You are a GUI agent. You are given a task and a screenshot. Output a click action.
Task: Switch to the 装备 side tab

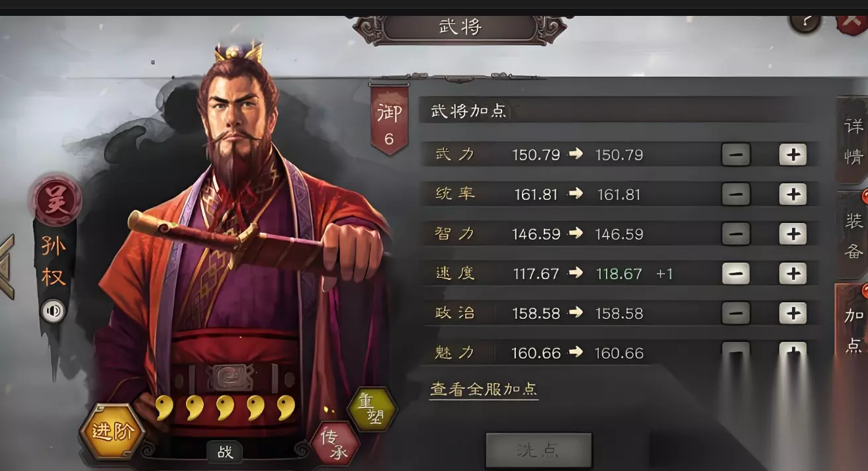(853, 234)
